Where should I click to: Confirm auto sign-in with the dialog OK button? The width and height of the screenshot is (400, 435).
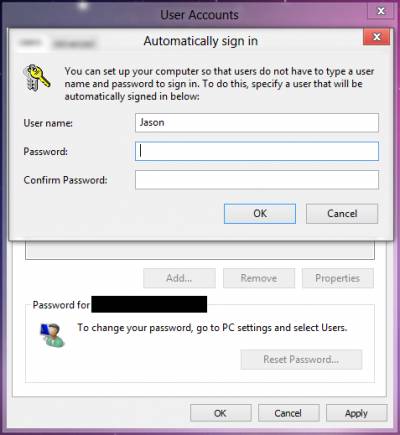[260, 214]
